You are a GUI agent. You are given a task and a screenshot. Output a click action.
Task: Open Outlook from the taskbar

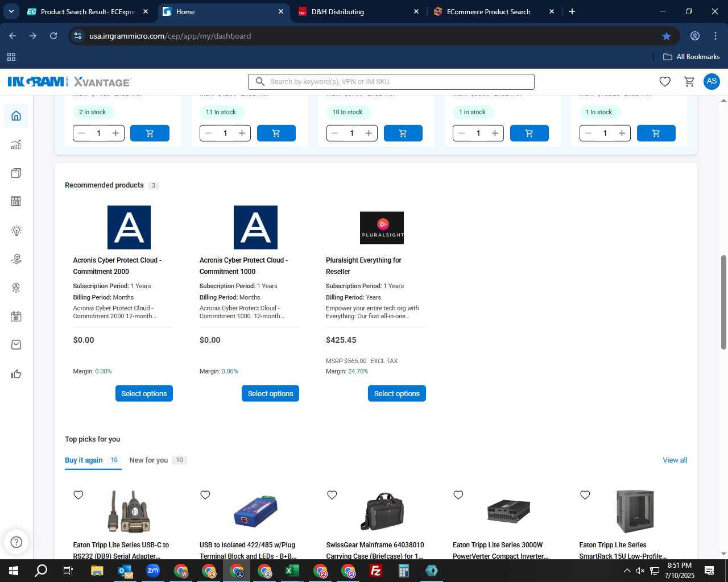125,571
